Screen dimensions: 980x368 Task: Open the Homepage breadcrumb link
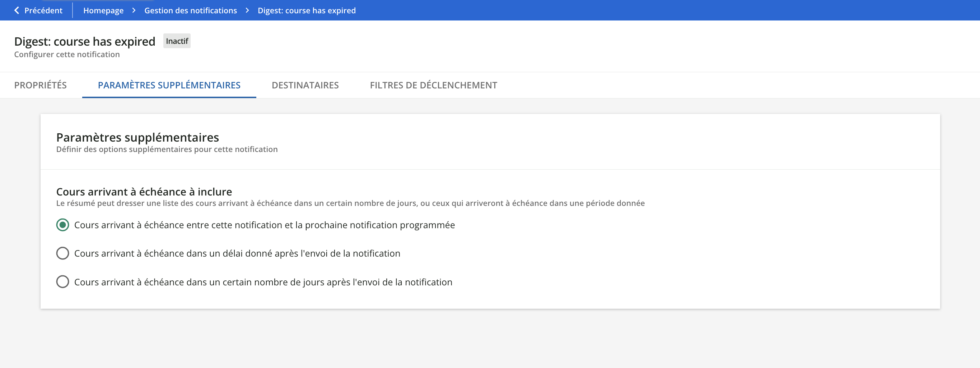tap(103, 10)
